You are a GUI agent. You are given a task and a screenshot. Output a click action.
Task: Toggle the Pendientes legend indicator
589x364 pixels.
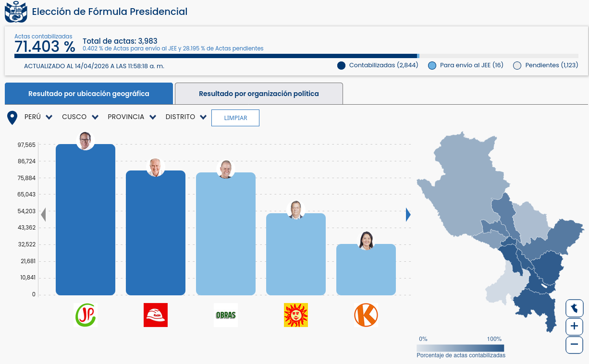point(517,66)
